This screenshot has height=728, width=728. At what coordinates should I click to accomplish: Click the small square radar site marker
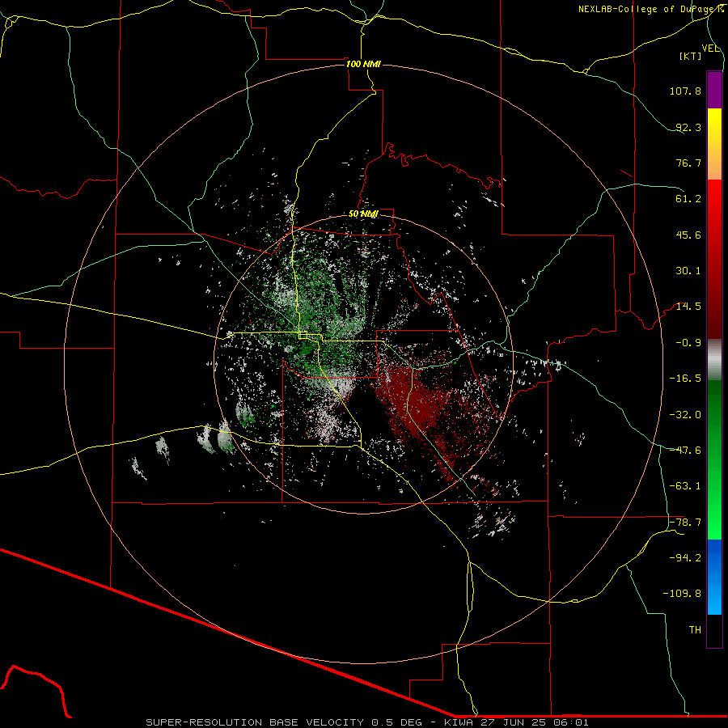(303, 335)
